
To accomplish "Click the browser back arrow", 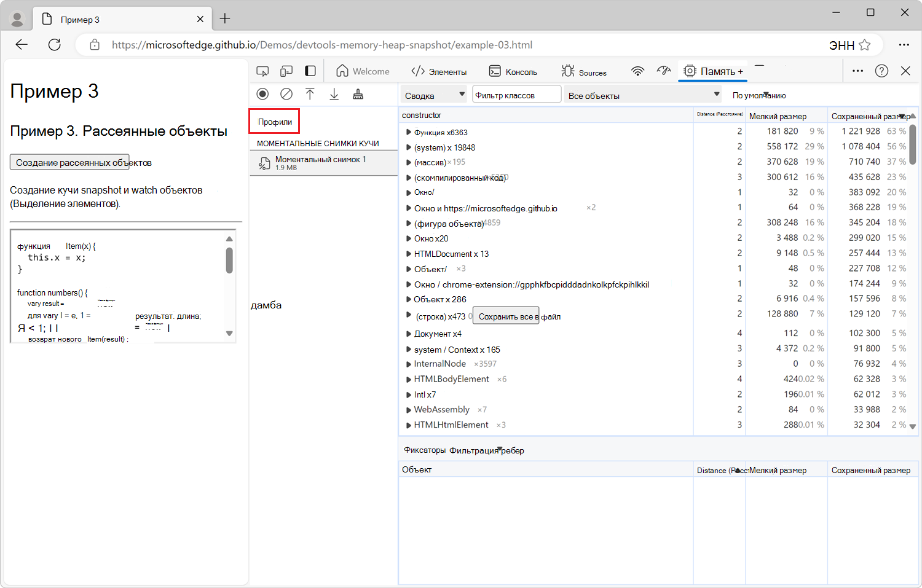I will (22, 44).
